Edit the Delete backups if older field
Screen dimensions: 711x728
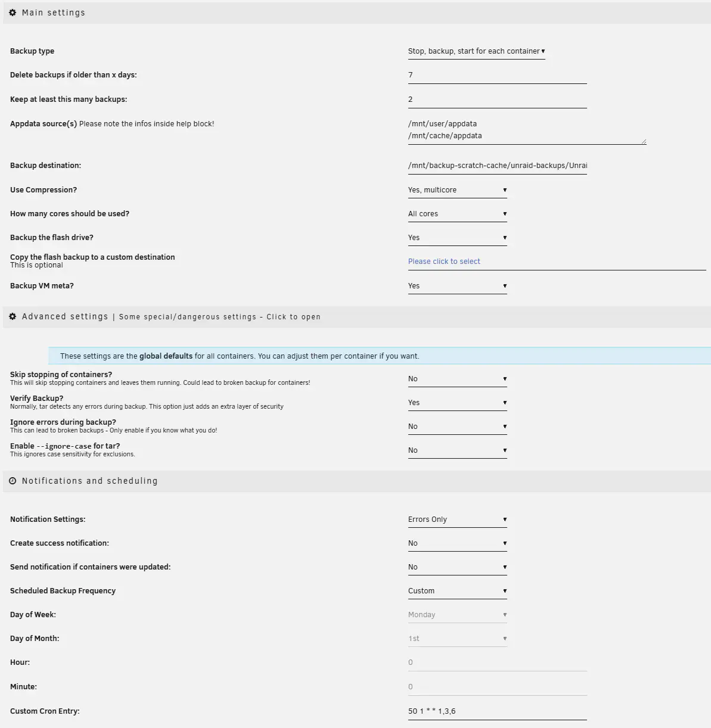pos(496,74)
